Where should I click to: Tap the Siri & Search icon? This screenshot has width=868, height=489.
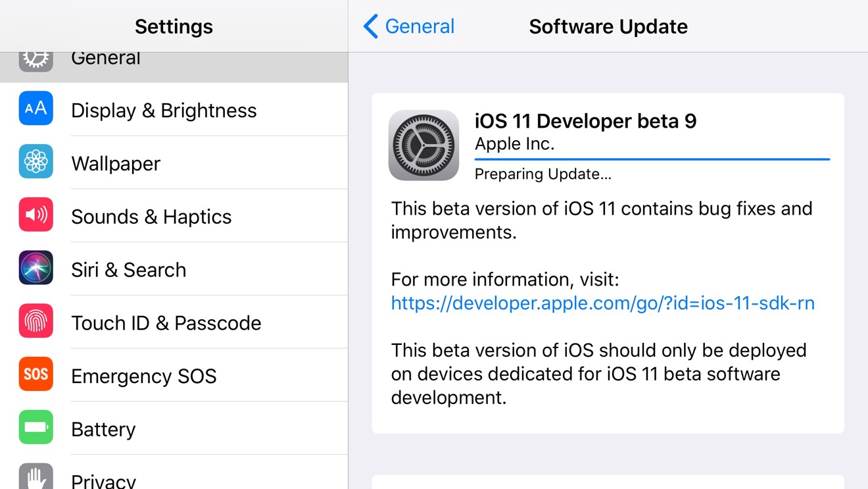36,269
